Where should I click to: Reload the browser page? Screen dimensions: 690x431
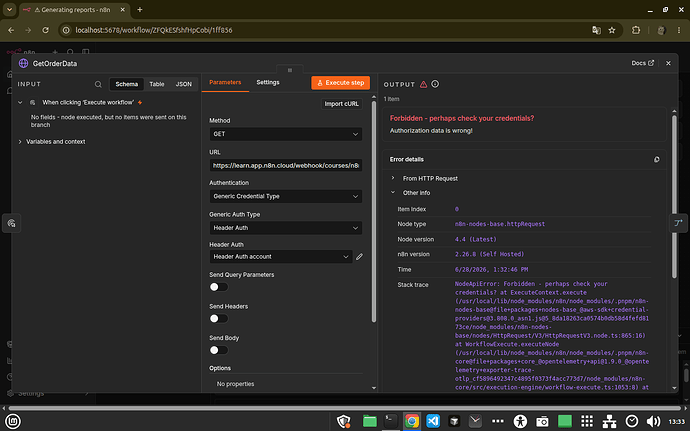tap(45, 30)
